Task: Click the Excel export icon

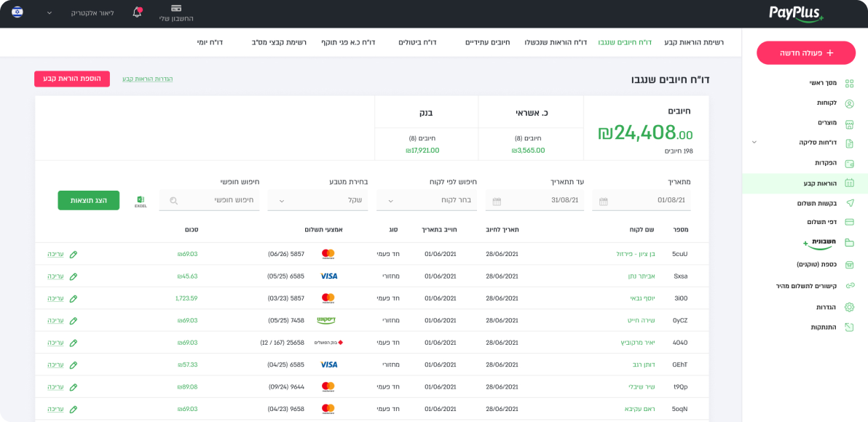Action: point(141,201)
